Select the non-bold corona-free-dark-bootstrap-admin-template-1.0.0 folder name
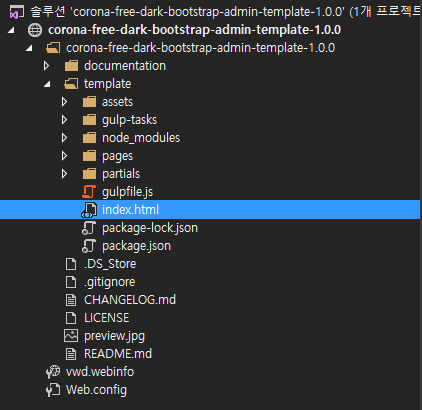The width and height of the screenshot is (422, 410). point(200,48)
